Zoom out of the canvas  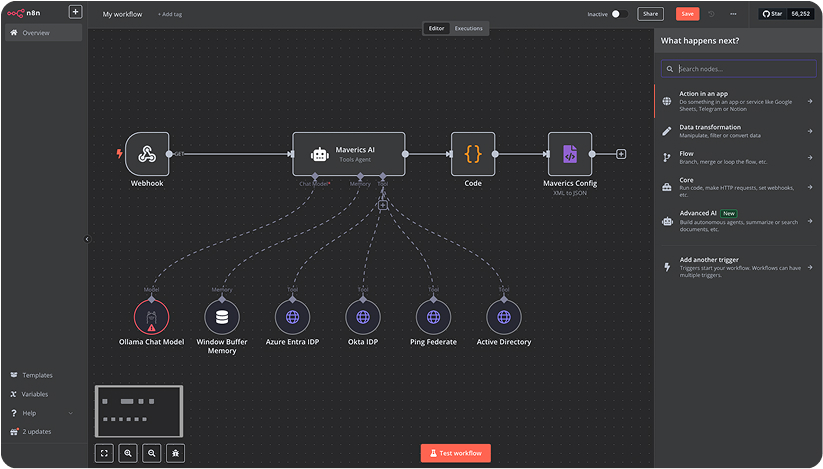point(152,453)
